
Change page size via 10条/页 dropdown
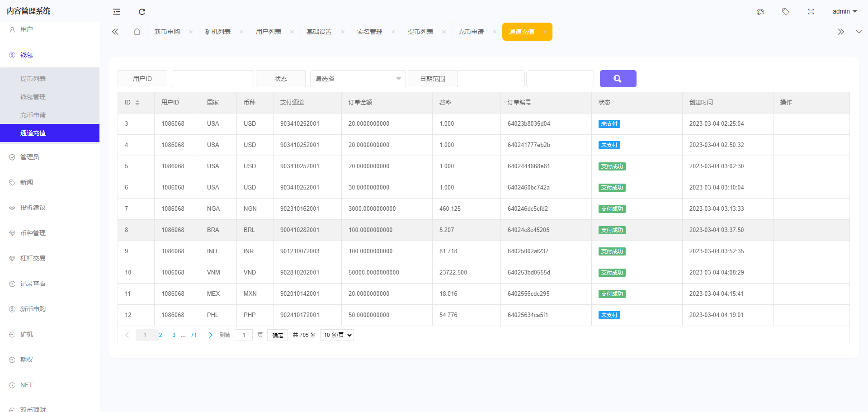(x=336, y=335)
